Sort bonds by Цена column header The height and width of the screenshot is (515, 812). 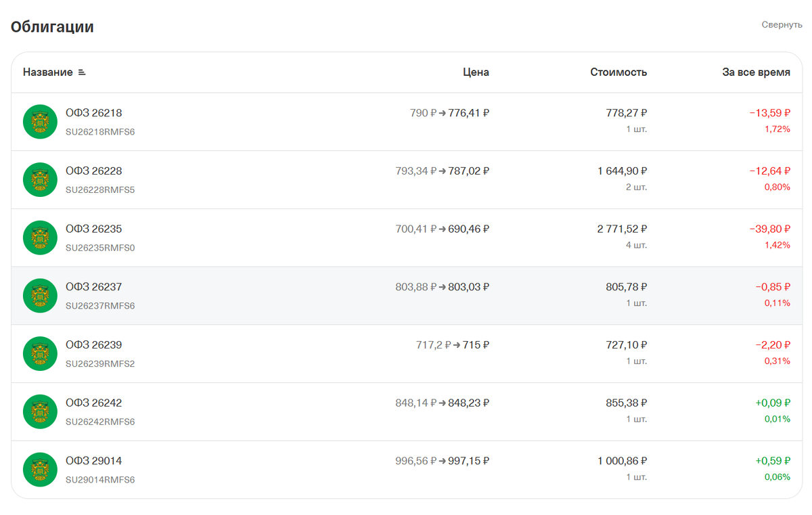(476, 72)
